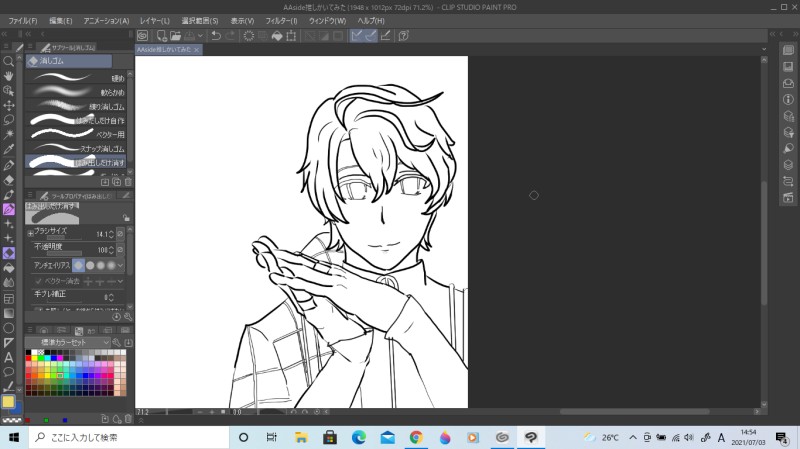Viewport: 800px width, 449px height.
Task: Open tool property palette menu icon
Action: [x=30, y=195]
